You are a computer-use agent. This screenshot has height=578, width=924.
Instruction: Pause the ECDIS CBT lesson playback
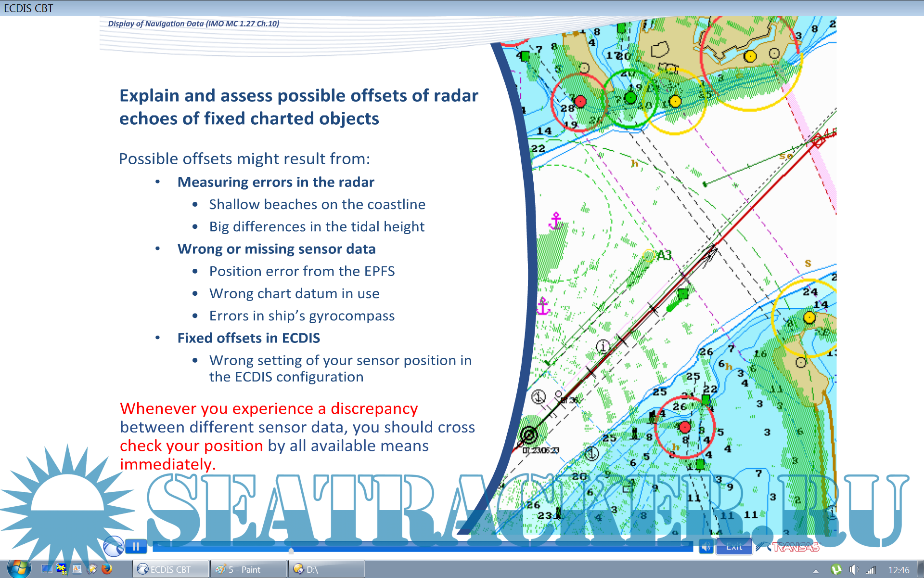(136, 546)
